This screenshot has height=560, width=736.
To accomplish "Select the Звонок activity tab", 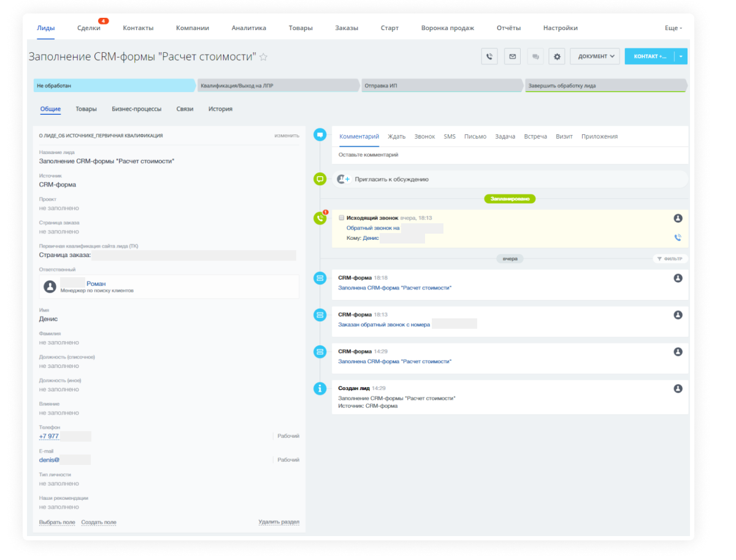I will pos(424,137).
